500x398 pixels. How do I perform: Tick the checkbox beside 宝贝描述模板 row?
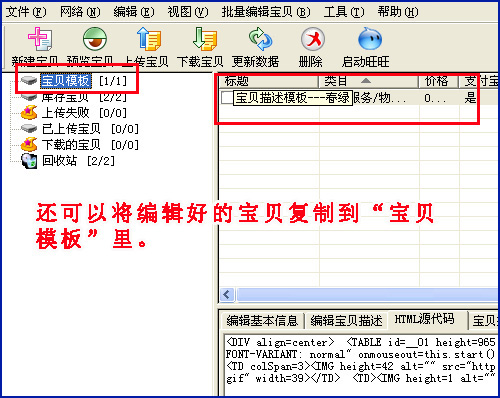click(227, 98)
